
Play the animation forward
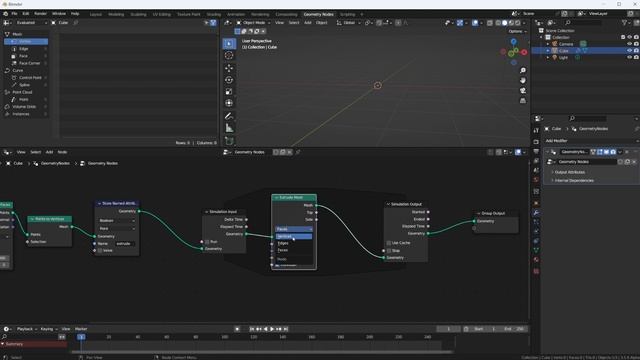click(x=272, y=329)
